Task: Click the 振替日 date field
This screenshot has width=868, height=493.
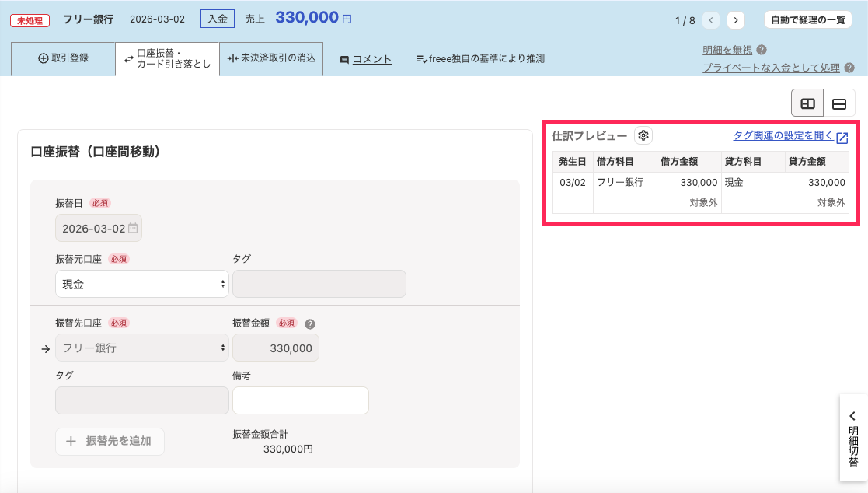Action: click(99, 228)
